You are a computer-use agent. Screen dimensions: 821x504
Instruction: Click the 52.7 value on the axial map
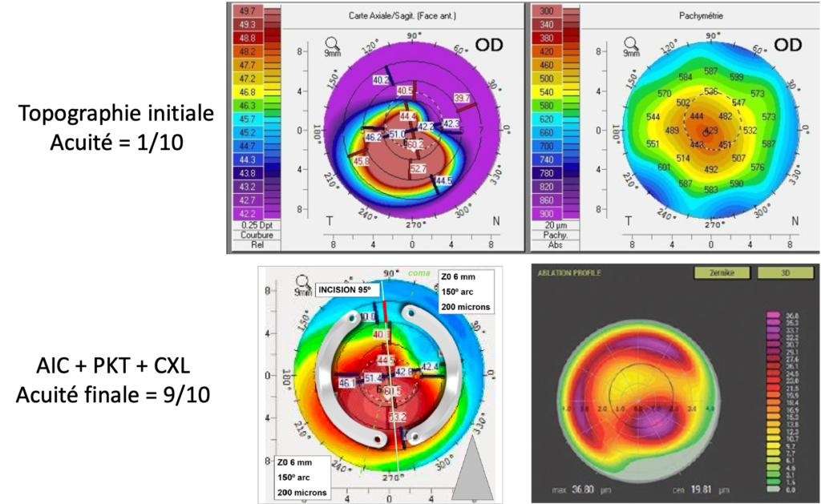[x=418, y=168]
